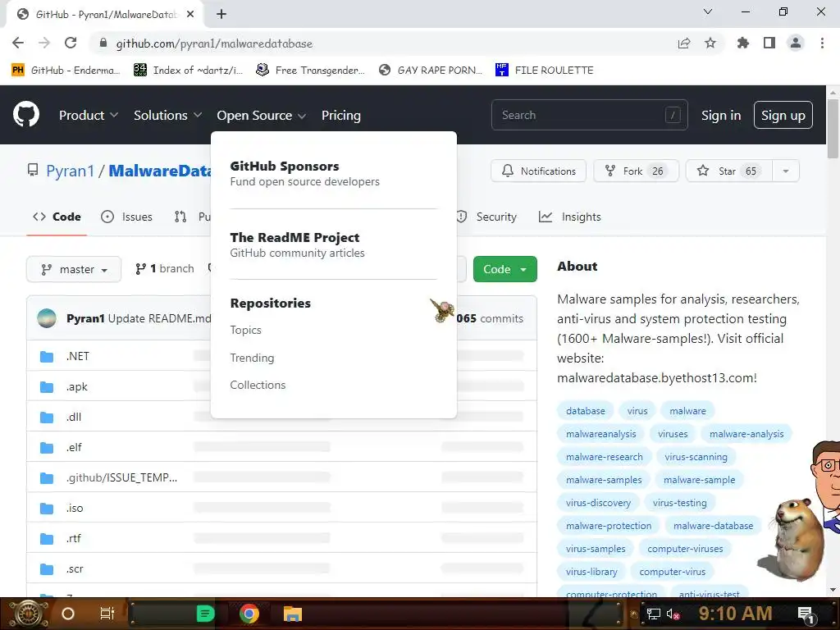Open the MalwareDatabase repository title link

160,171
